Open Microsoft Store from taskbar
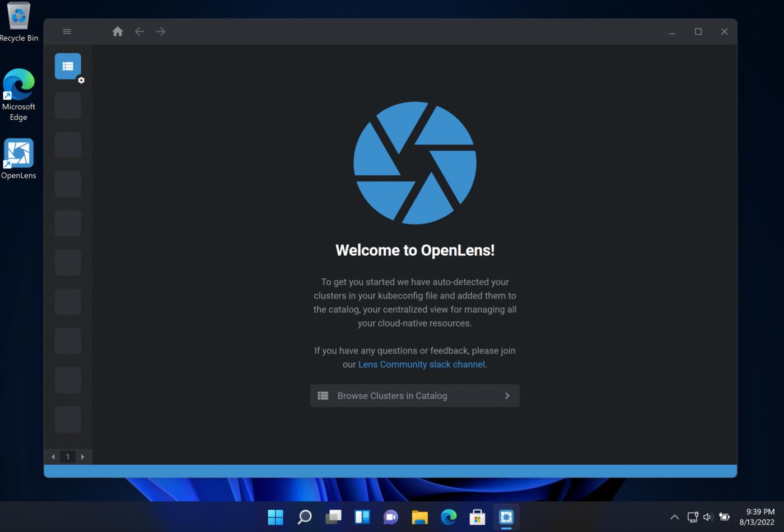 point(477,517)
